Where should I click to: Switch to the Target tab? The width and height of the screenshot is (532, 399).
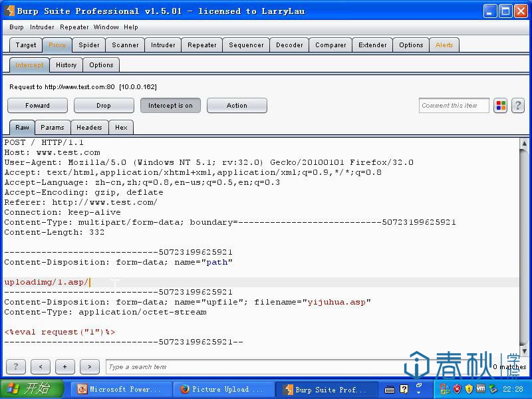point(26,45)
